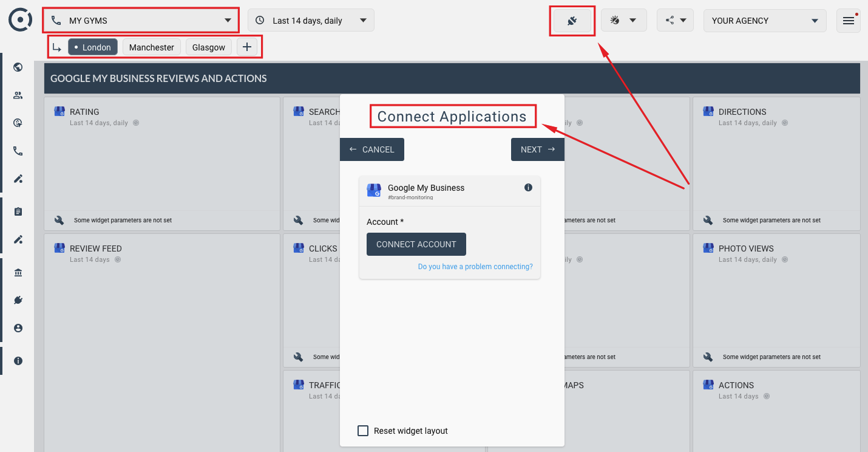Click the info icon at the sidebar bottom
The image size is (868, 452).
click(18, 361)
